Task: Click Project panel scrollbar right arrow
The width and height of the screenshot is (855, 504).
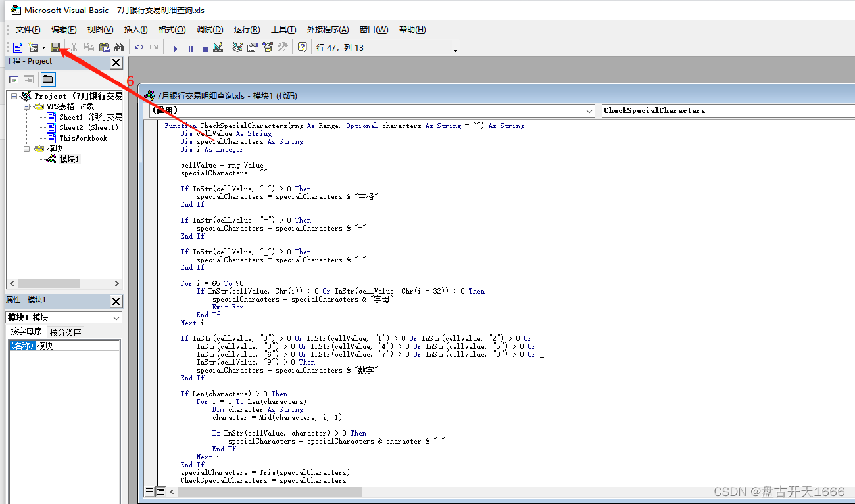Action: [x=117, y=284]
